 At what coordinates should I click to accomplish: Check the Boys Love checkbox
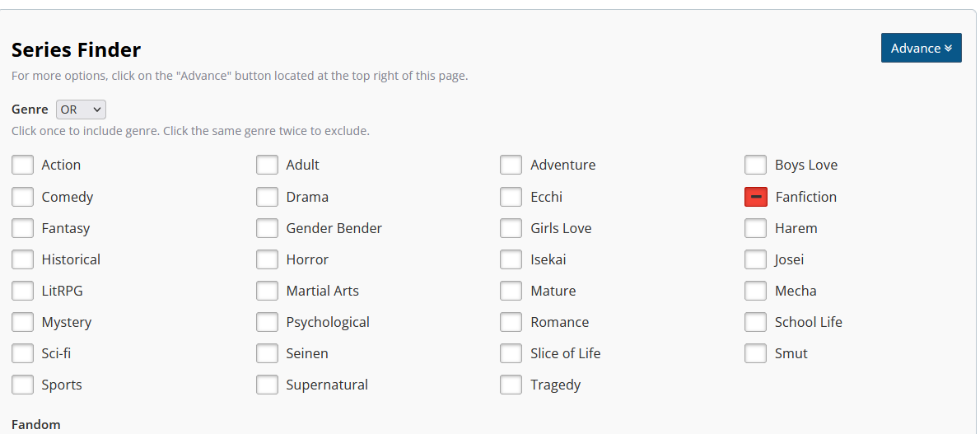[x=755, y=166]
